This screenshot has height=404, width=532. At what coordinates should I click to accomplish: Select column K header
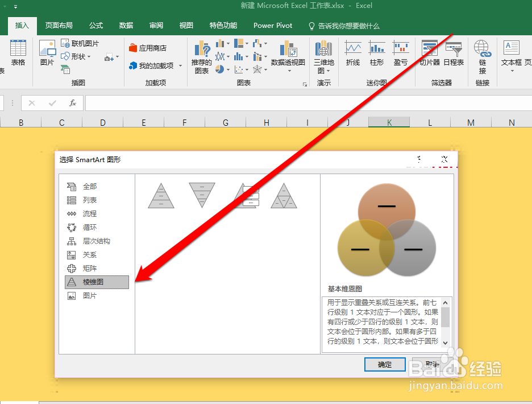[389, 122]
